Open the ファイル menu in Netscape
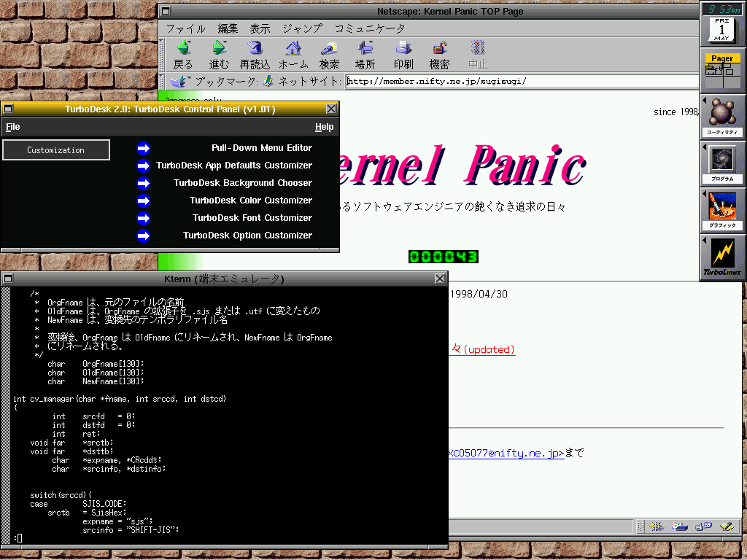This screenshot has height=560, width=747. point(185,28)
